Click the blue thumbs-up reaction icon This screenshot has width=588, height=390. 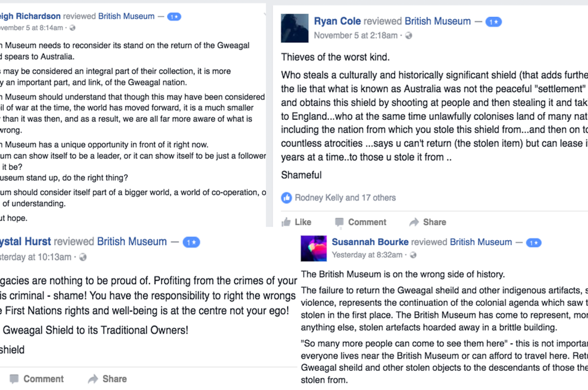coord(286,198)
